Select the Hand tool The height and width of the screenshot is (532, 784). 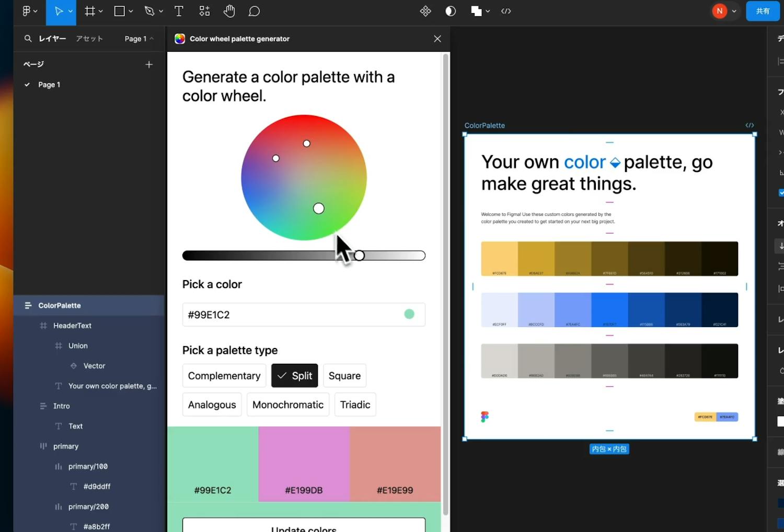229,11
